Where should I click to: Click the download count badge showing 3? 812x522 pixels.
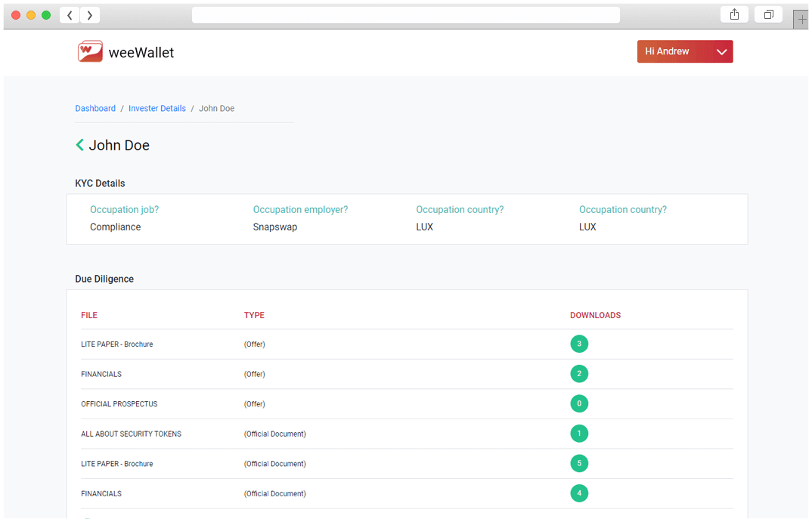pyautogui.click(x=579, y=344)
